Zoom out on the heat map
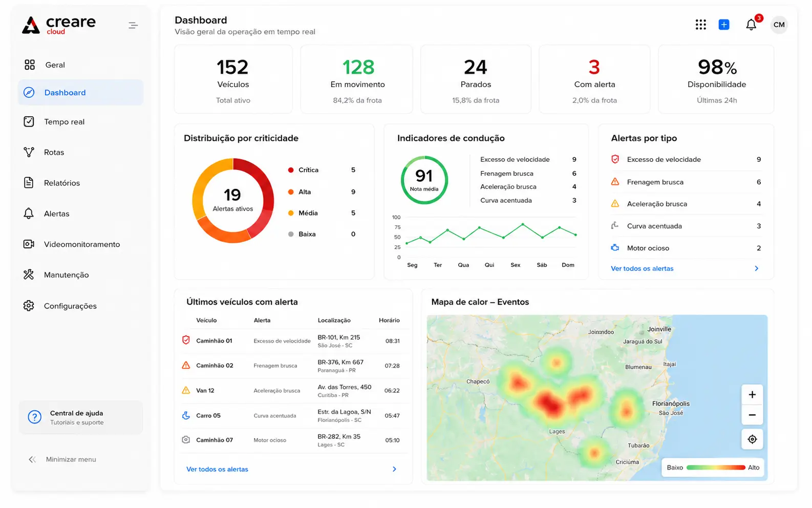 coord(752,415)
